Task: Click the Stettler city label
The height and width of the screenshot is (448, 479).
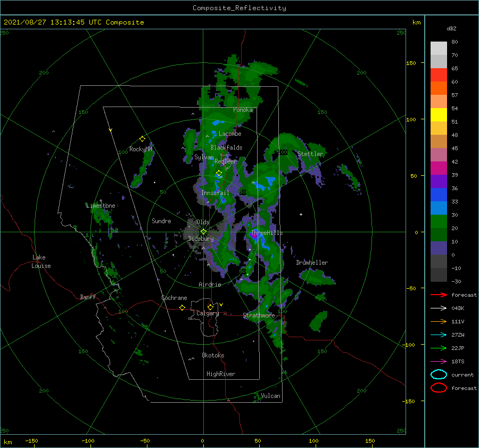Action: (310, 154)
